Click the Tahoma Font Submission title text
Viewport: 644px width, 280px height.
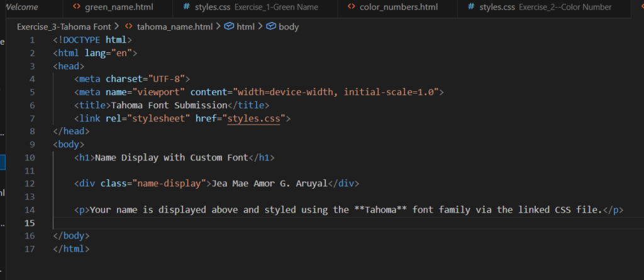[169, 105]
